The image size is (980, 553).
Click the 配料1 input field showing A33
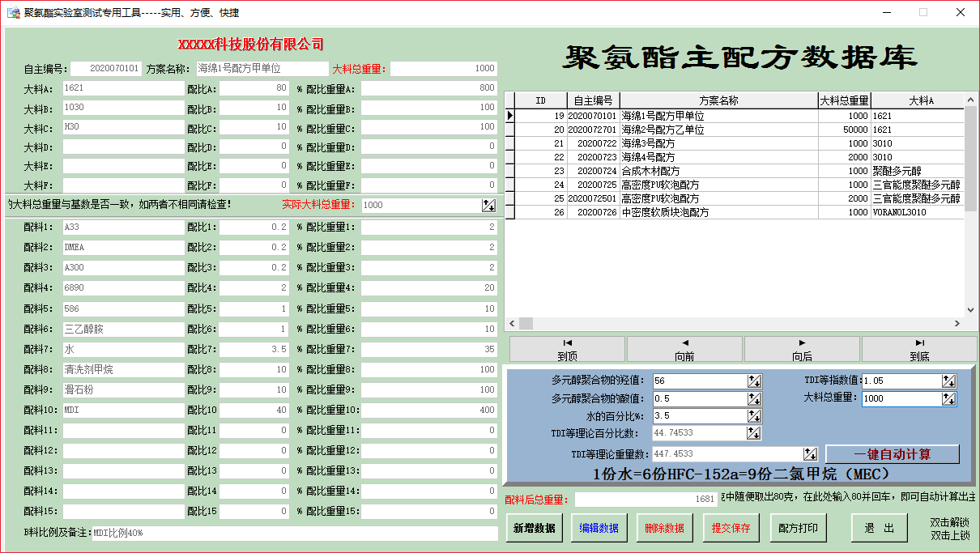click(123, 228)
